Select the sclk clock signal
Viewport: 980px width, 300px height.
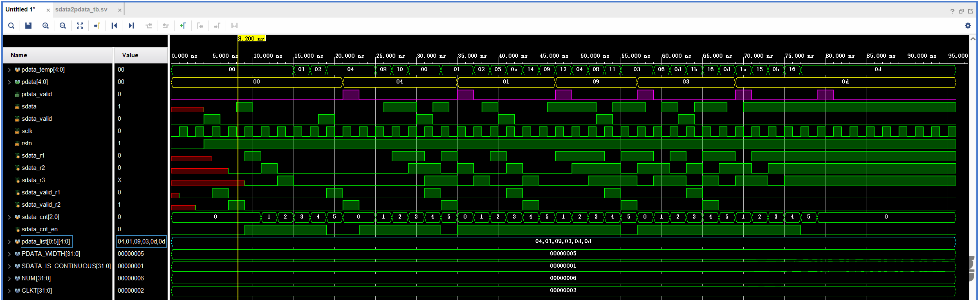[x=27, y=131]
